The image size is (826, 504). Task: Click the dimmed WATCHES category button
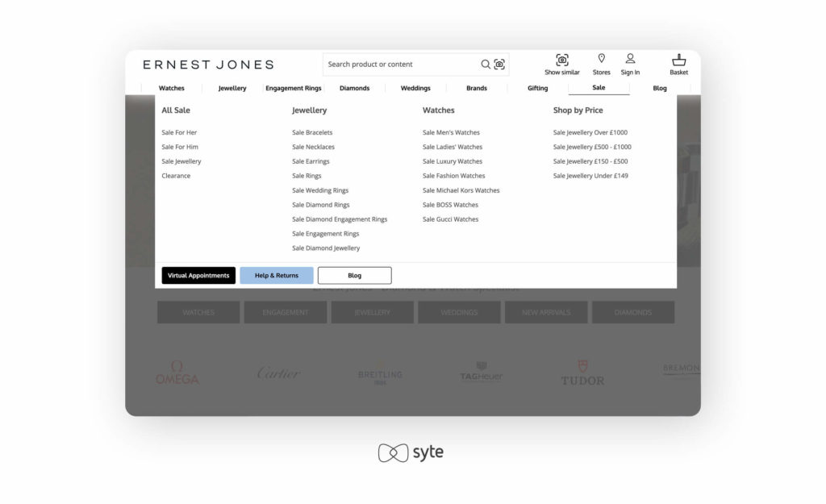pos(198,312)
